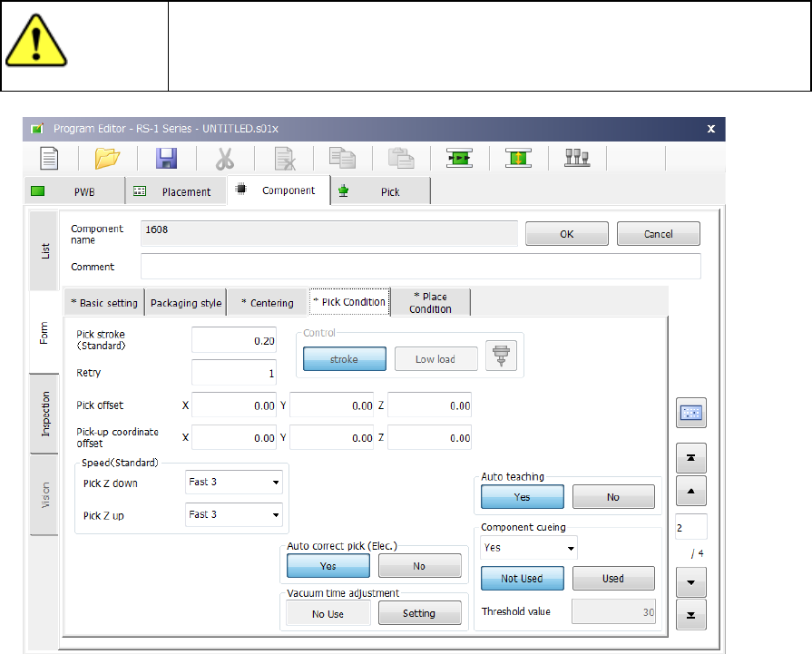The width and height of the screenshot is (812, 654).
Task: Open the Placement tab
Action: tap(176, 191)
